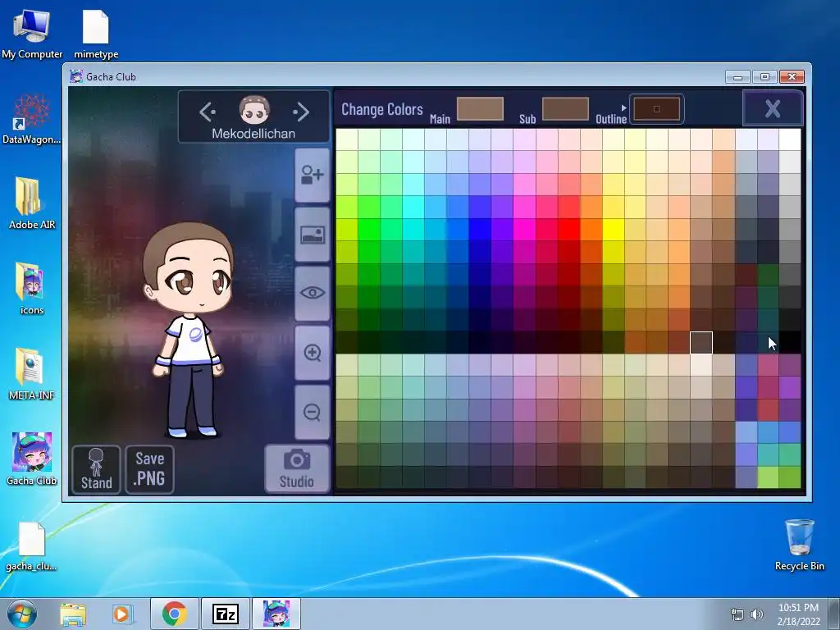Maximize the Gacha Club window
Image resolution: width=840 pixels, height=630 pixels.
point(765,77)
